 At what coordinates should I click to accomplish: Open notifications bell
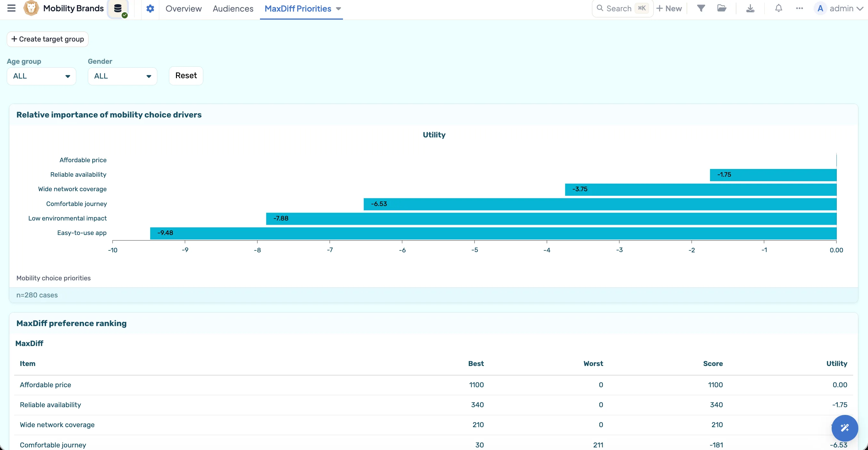pos(778,8)
